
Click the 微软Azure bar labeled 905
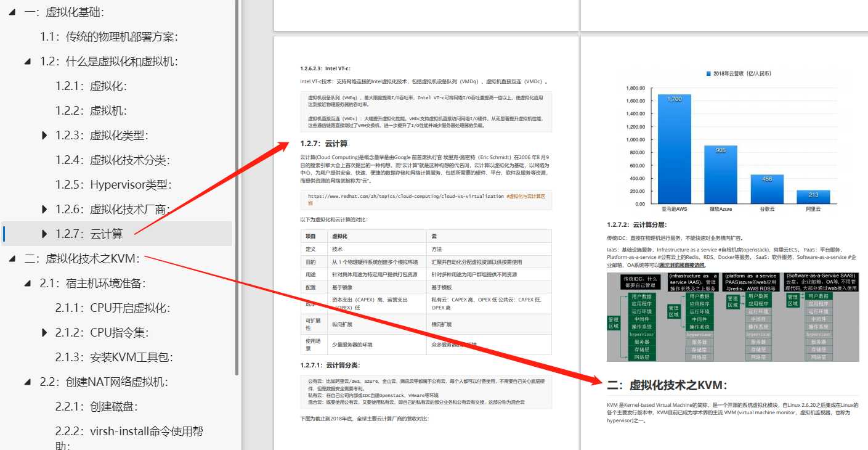(720, 174)
